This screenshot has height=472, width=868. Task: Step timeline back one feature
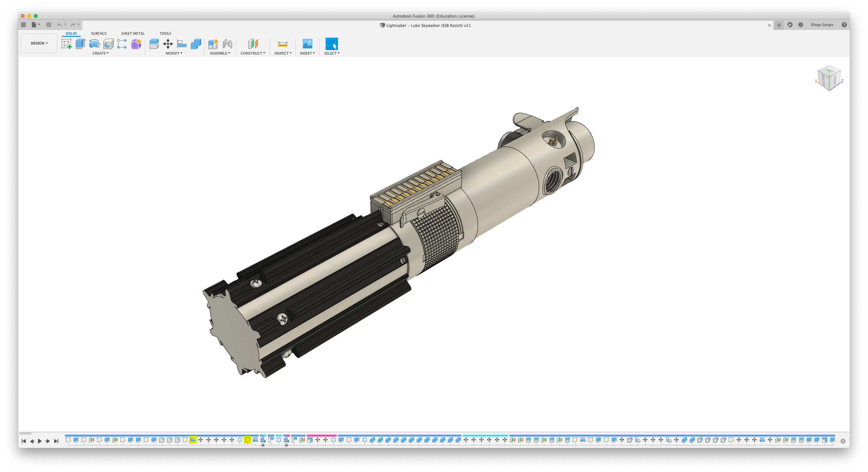[x=32, y=441]
